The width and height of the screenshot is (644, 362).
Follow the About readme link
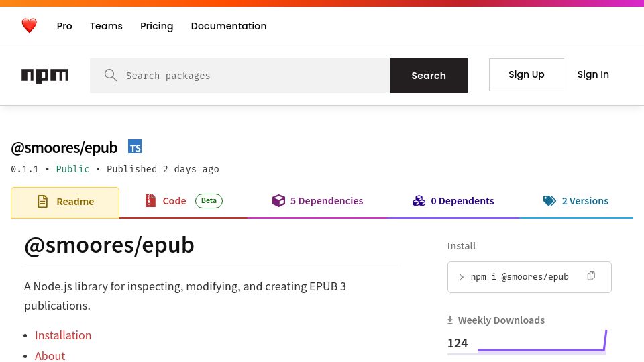point(50,356)
